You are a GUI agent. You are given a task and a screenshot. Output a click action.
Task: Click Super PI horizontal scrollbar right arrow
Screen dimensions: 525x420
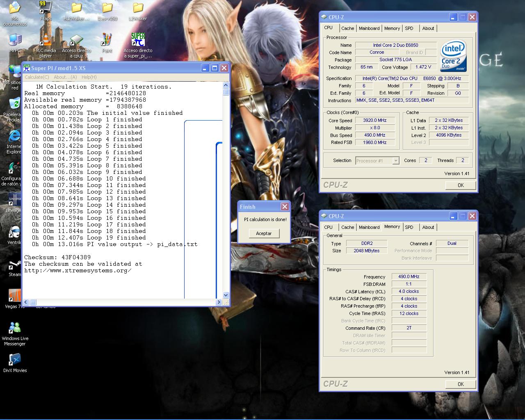219,302
